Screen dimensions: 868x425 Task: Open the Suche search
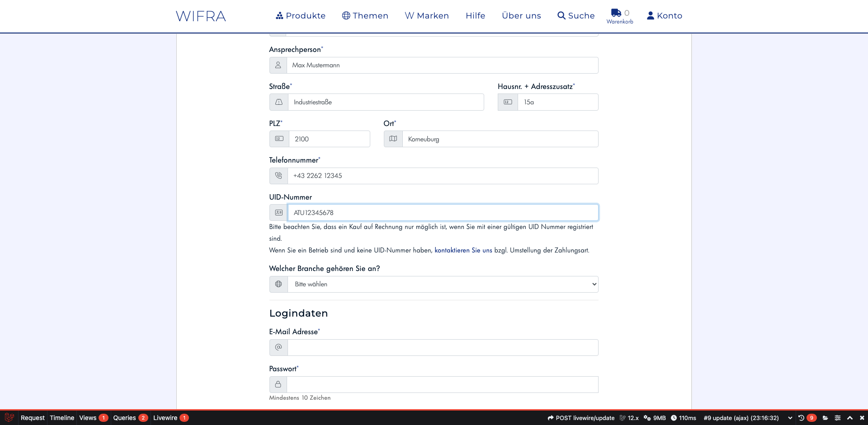pyautogui.click(x=576, y=16)
